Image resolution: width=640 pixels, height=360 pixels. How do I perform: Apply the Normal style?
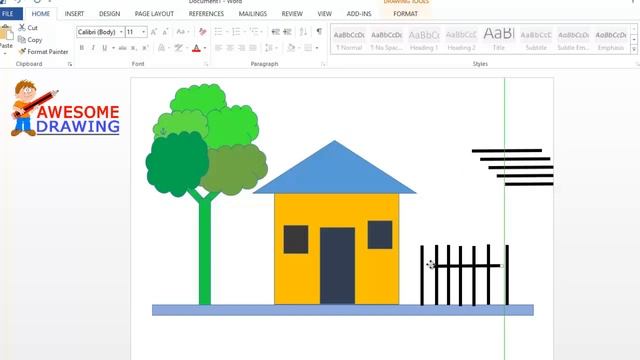(x=349, y=40)
